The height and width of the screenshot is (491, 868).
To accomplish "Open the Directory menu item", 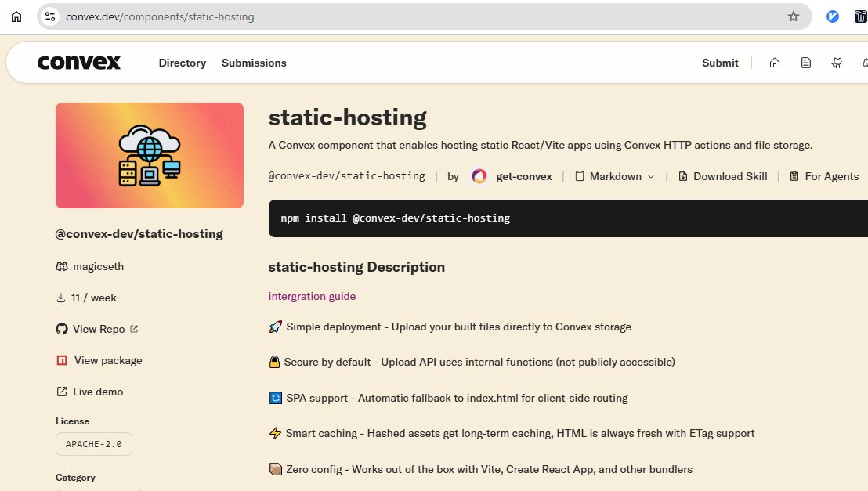I will coord(182,63).
